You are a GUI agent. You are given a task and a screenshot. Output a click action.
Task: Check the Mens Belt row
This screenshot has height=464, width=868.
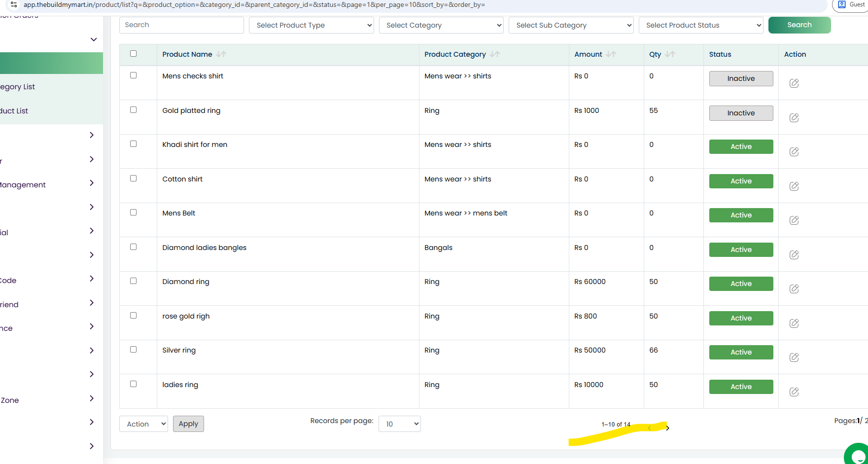click(x=133, y=213)
